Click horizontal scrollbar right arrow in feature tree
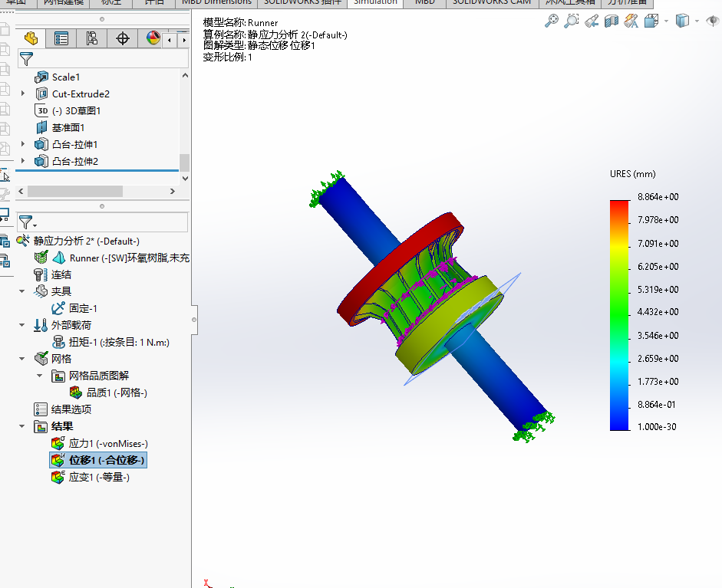The image size is (722, 588). [172, 191]
